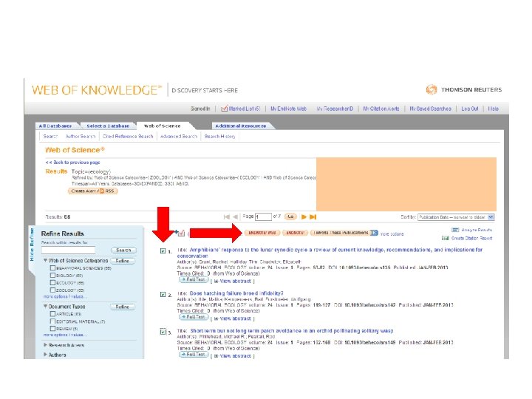Expand the Research Areas section

point(45,345)
